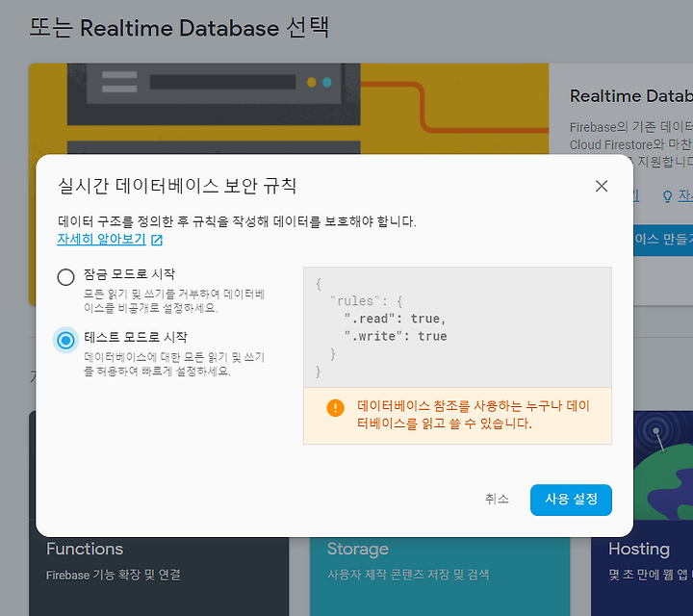Click the ".write": true code line

[396, 336]
